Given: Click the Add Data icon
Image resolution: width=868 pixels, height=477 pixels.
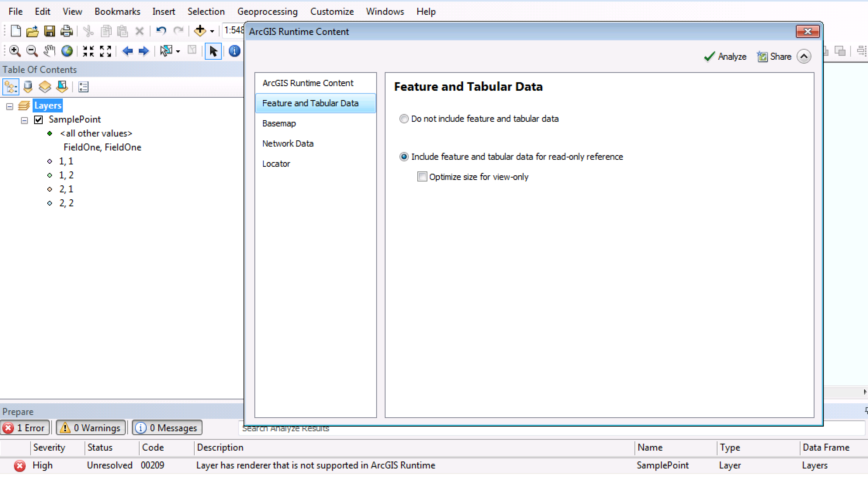Looking at the screenshot, I should coord(200,31).
